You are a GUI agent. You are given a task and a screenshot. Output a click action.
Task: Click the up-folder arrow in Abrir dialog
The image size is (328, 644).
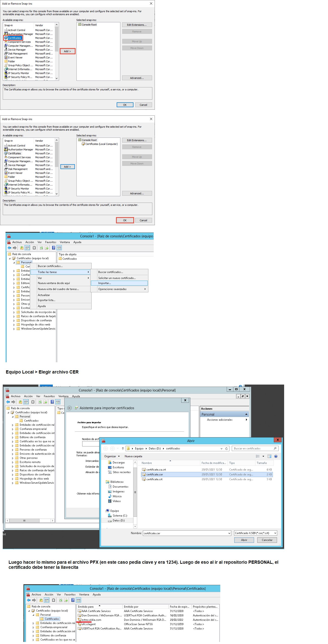coord(123,448)
